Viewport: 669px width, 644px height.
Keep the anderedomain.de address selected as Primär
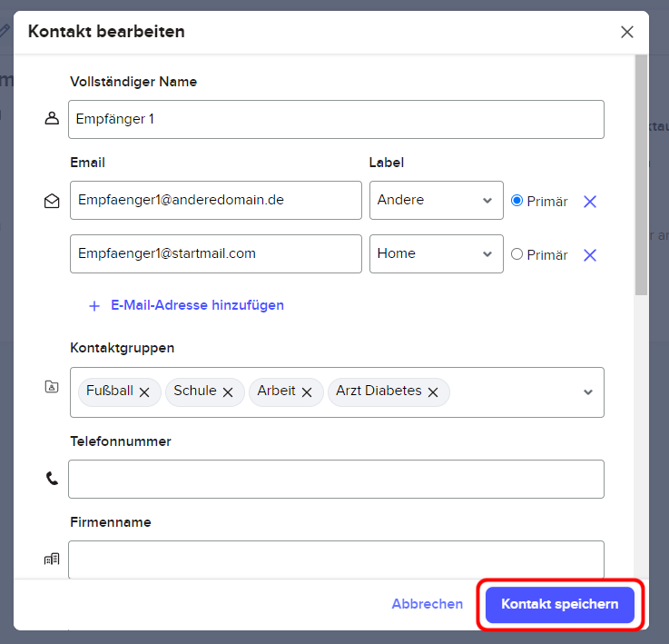click(x=517, y=201)
